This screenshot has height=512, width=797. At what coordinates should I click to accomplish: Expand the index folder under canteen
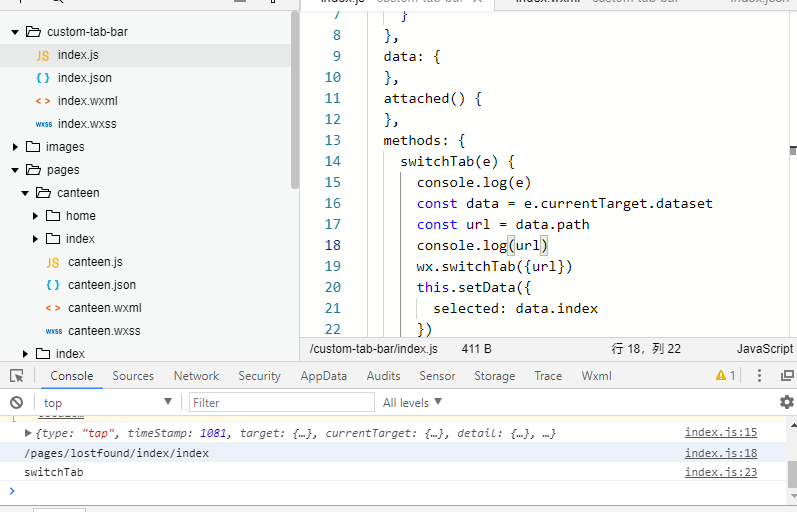click(36, 239)
